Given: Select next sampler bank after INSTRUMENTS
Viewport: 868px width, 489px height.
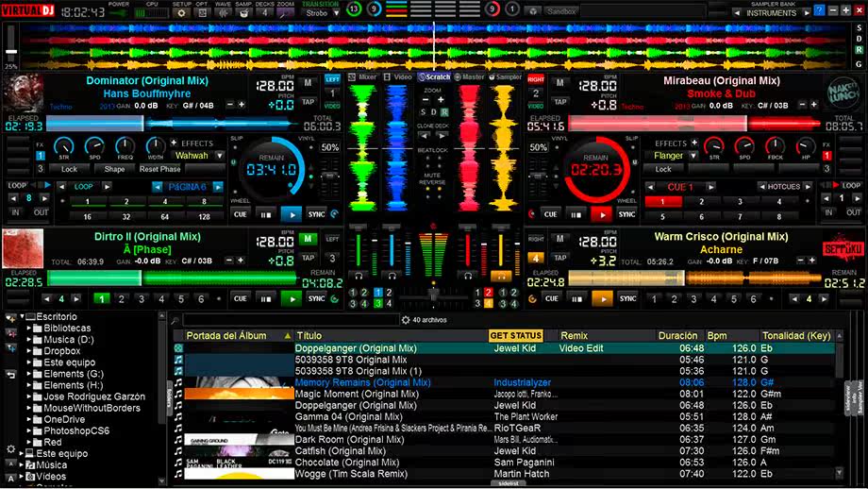Looking at the screenshot, I should [x=806, y=12].
